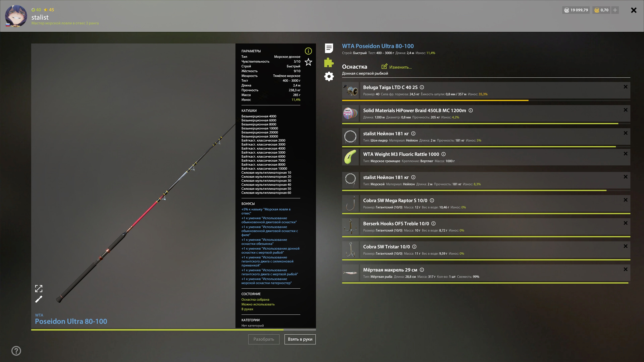Screen dimensions: 644x362
Task: Click the Разобрать button
Action: [x=264, y=339]
